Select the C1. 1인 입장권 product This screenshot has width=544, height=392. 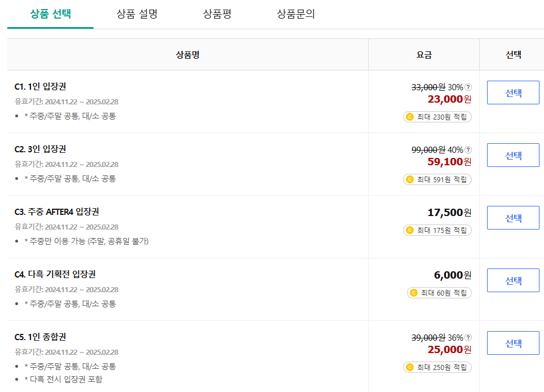tap(513, 93)
